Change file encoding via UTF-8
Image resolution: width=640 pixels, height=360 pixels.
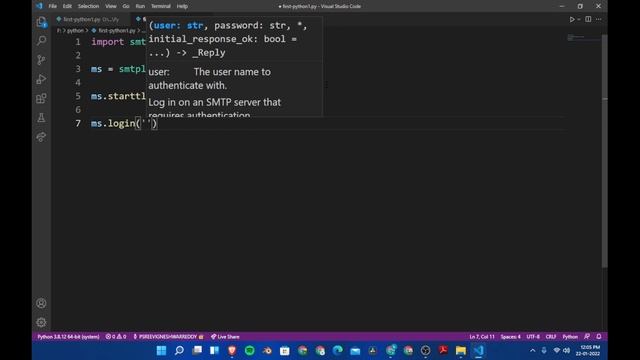click(x=533, y=337)
